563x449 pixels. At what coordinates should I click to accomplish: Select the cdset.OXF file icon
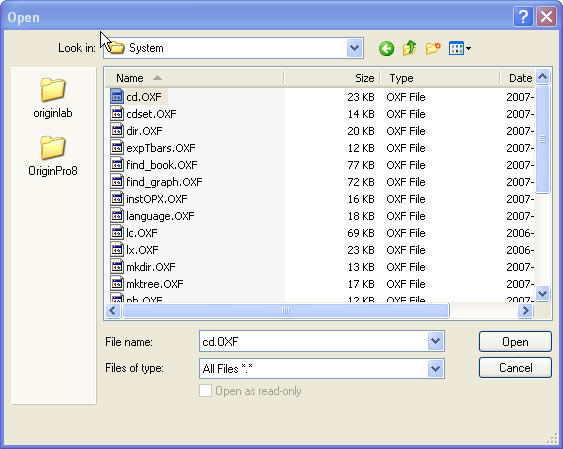pos(117,114)
